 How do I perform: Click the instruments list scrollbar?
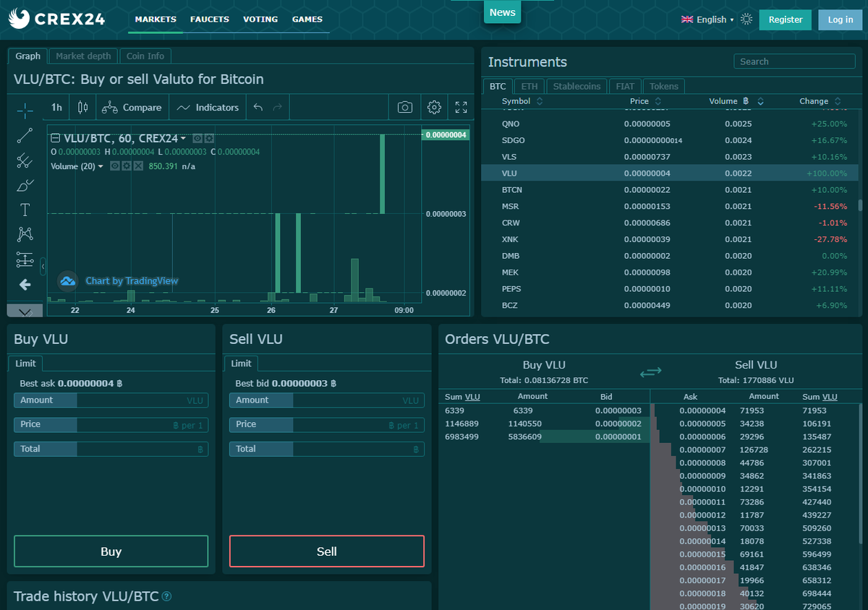pyautogui.click(x=859, y=205)
